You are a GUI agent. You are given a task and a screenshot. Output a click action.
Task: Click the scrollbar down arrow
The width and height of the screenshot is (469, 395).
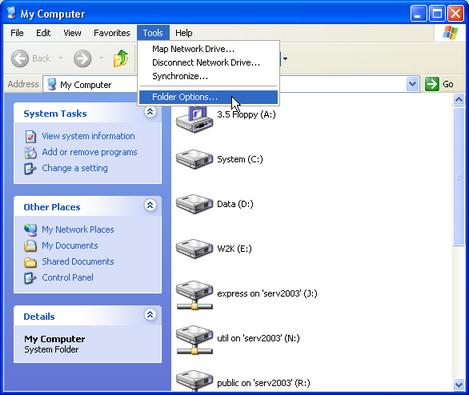pos(459,384)
